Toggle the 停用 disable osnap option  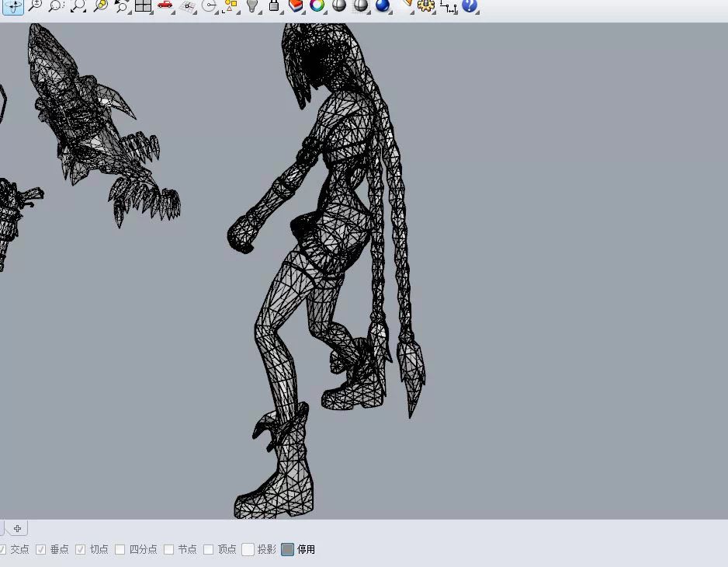coord(287,549)
